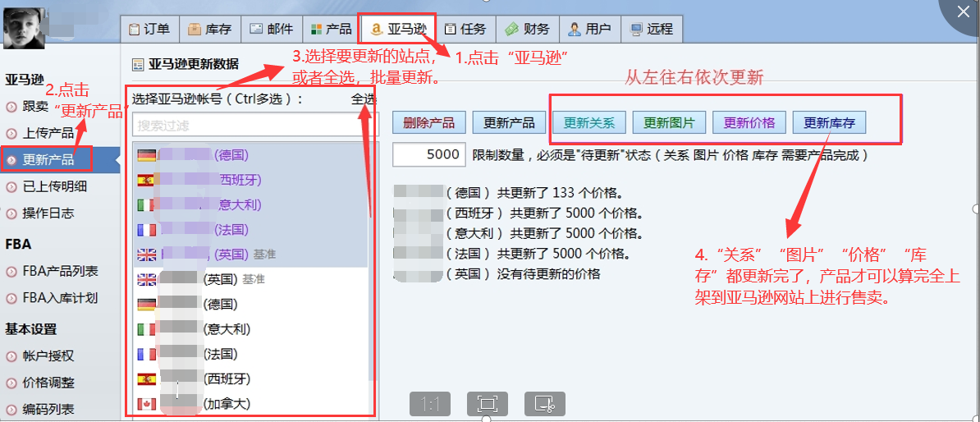This screenshot has width=980, height=422.
Task: Go to the 远程 tab
Action: (652, 29)
